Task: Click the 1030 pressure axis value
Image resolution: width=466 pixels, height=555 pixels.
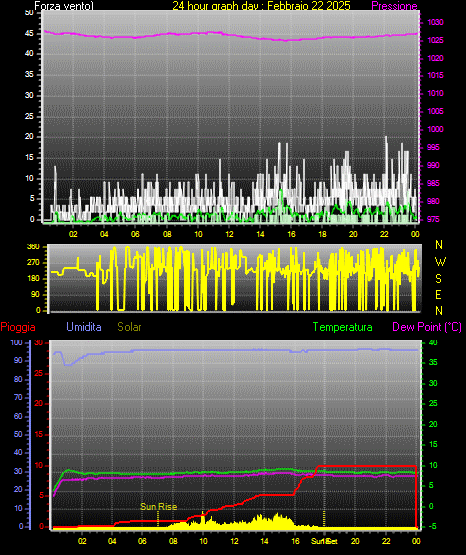Action: pyautogui.click(x=435, y=22)
